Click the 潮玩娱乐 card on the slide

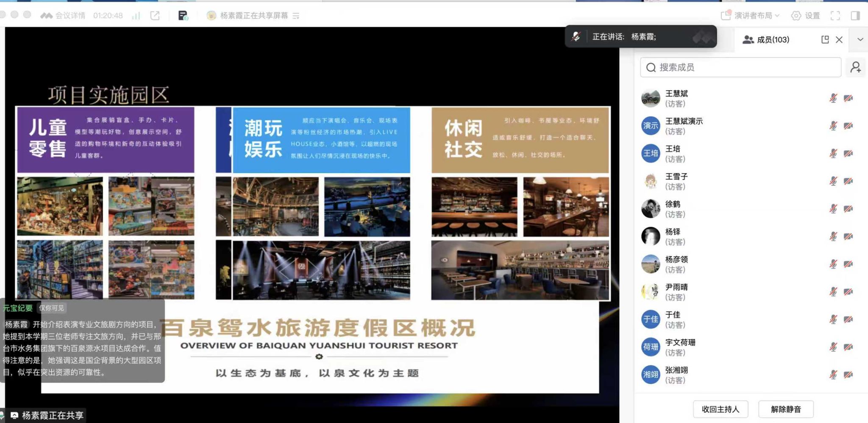(321, 140)
